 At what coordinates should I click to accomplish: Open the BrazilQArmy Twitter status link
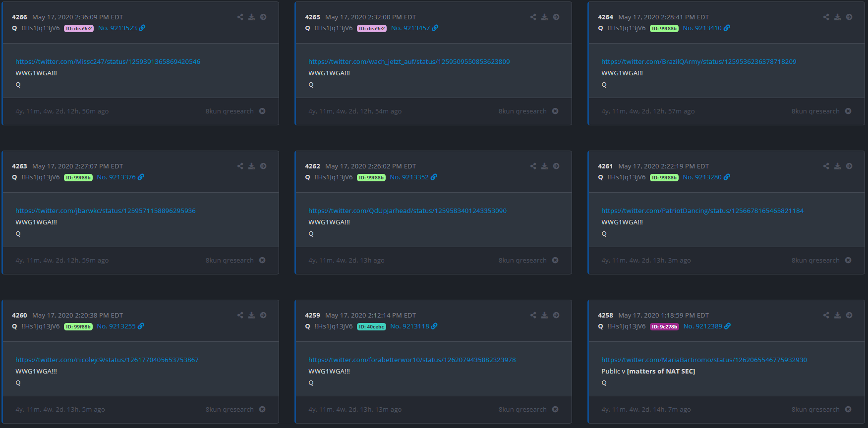tap(699, 61)
